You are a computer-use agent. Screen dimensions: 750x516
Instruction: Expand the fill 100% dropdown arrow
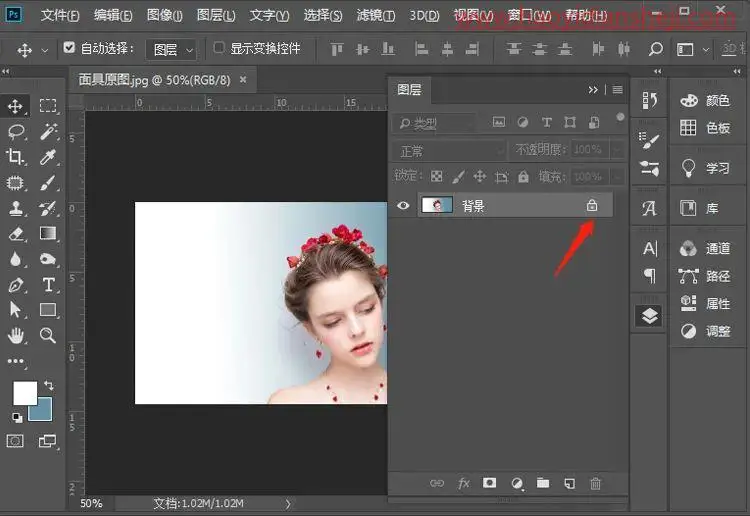(x=618, y=177)
